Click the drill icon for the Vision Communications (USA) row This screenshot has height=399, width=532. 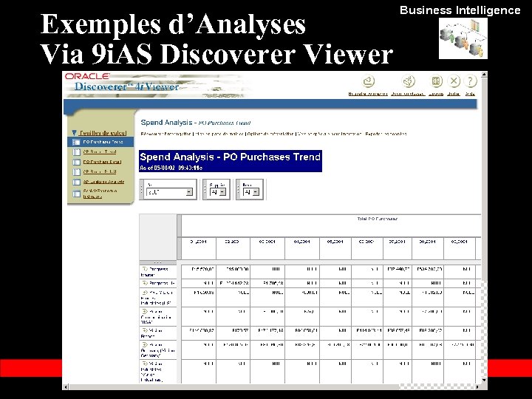(x=145, y=312)
